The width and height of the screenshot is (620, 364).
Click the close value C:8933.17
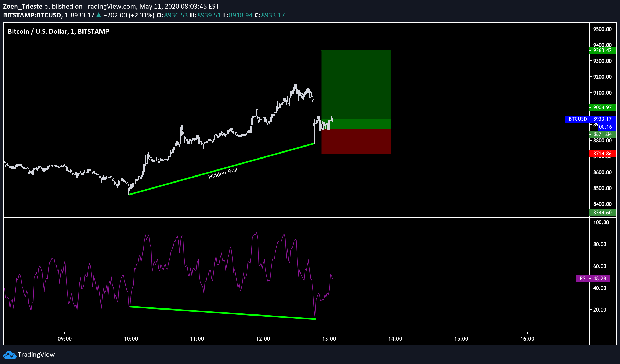coord(270,15)
